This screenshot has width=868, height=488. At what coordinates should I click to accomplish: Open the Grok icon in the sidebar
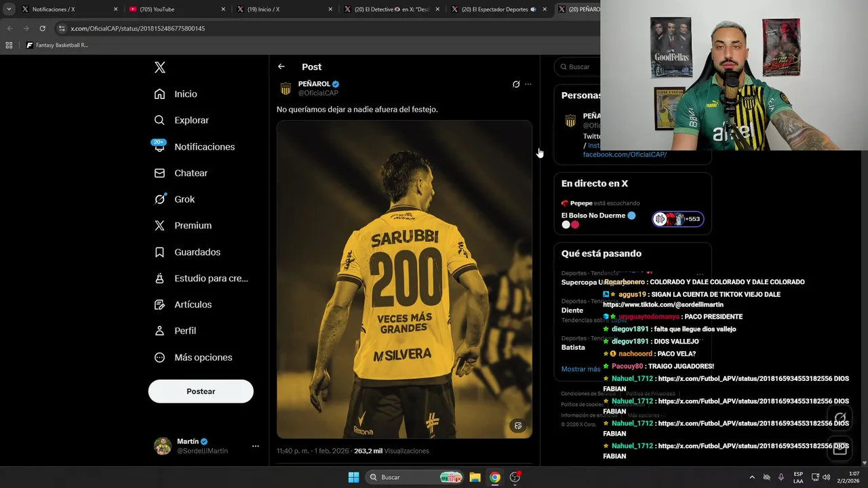[159, 199]
